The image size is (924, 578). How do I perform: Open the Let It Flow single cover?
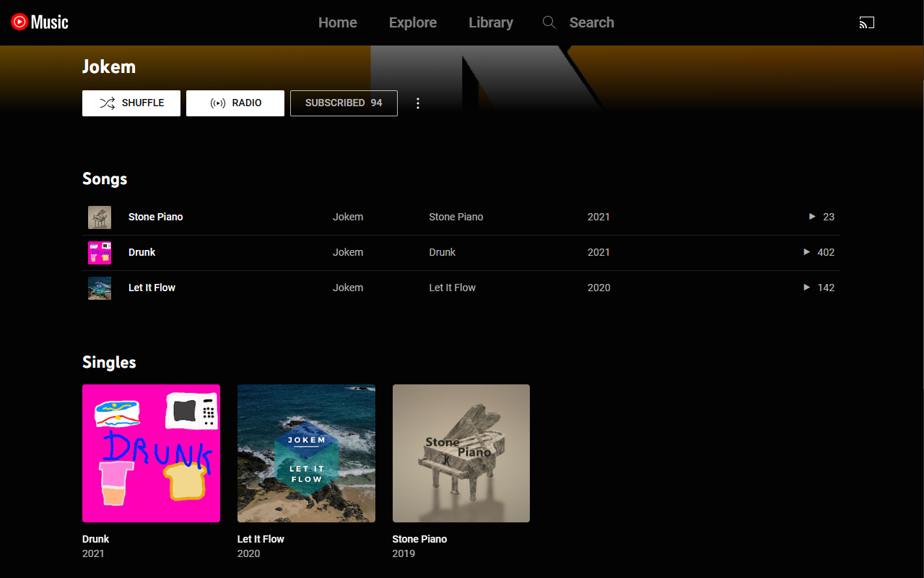tap(306, 453)
